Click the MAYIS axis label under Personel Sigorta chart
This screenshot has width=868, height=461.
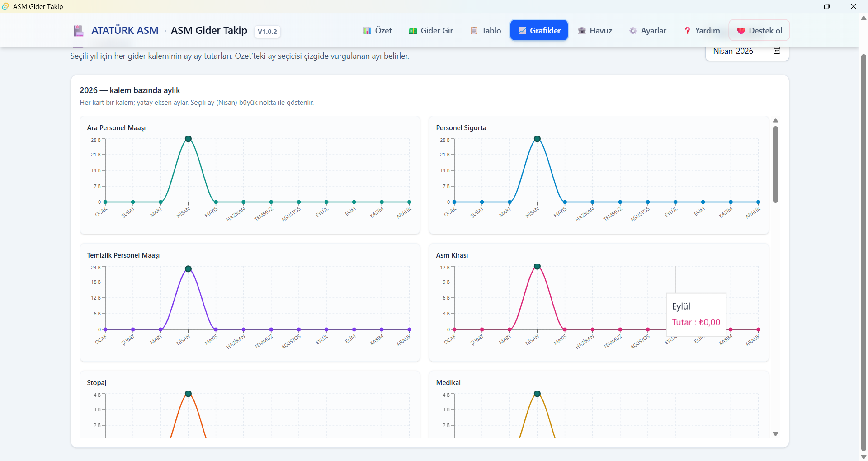coord(560,212)
